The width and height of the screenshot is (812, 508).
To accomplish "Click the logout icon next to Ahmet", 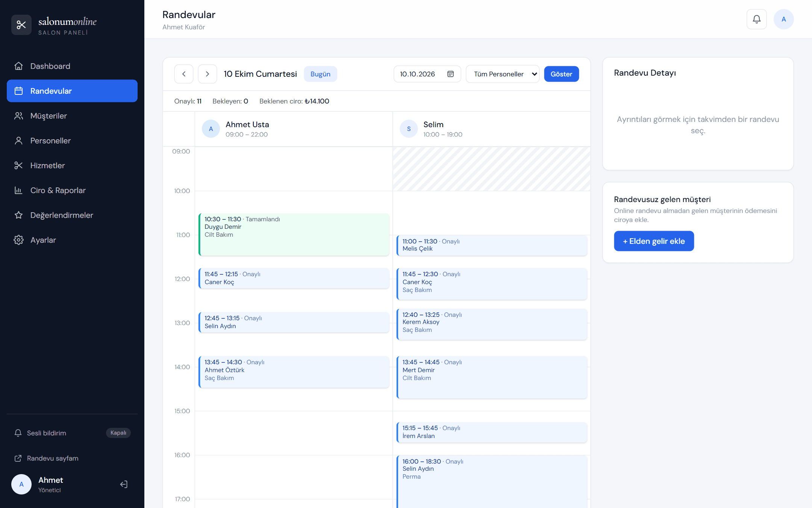I will (124, 484).
